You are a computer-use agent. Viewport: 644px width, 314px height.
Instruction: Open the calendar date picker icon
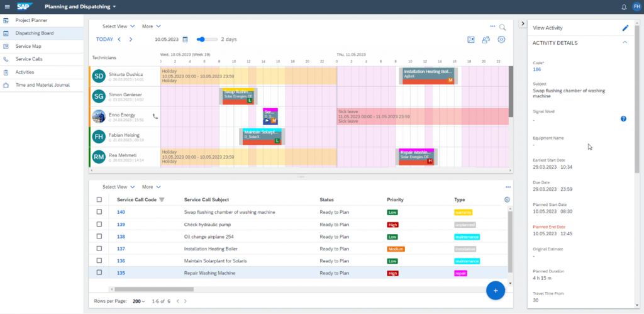(x=185, y=40)
